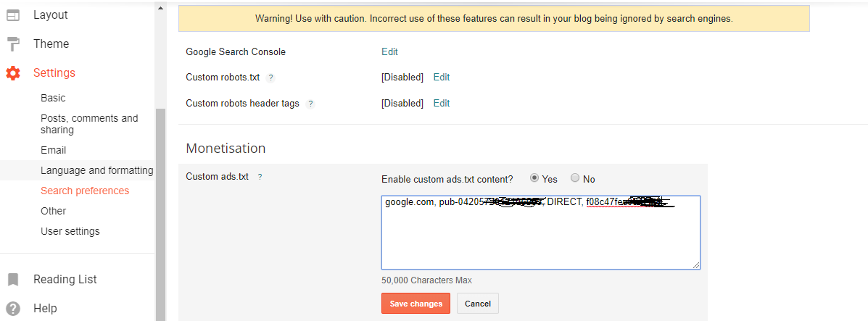The height and width of the screenshot is (321, 868).
Task: Click help icon next to Custom robots.txt
Action: pos(270,78)
